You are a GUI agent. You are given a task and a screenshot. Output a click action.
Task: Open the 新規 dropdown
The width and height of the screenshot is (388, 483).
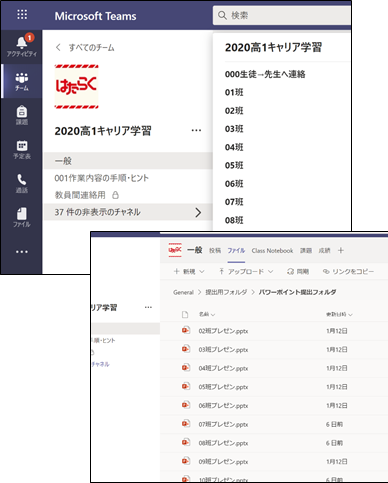[189, 272]
